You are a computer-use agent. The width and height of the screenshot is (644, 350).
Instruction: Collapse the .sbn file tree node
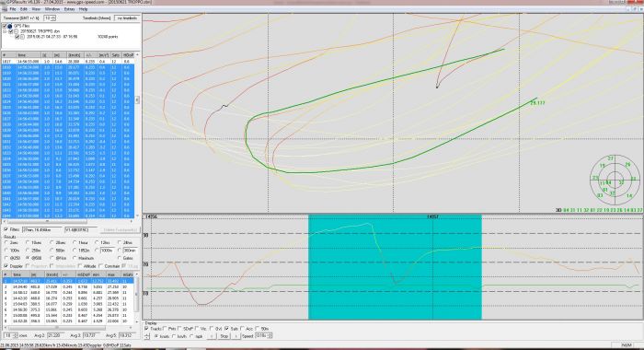pyautogui.click(x=5, y=31)
